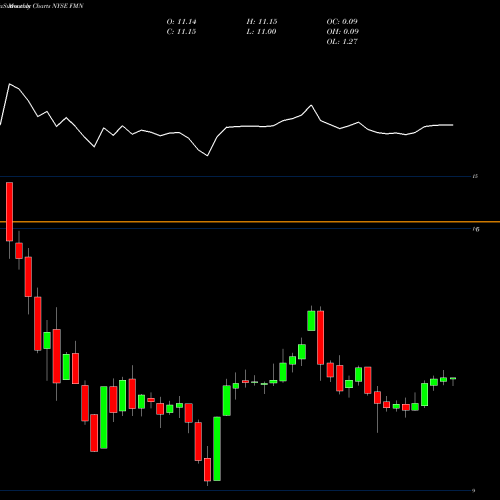Click the 'OC: 0.09' reading
Screen dimensions: 500x500
pos(342,22)
